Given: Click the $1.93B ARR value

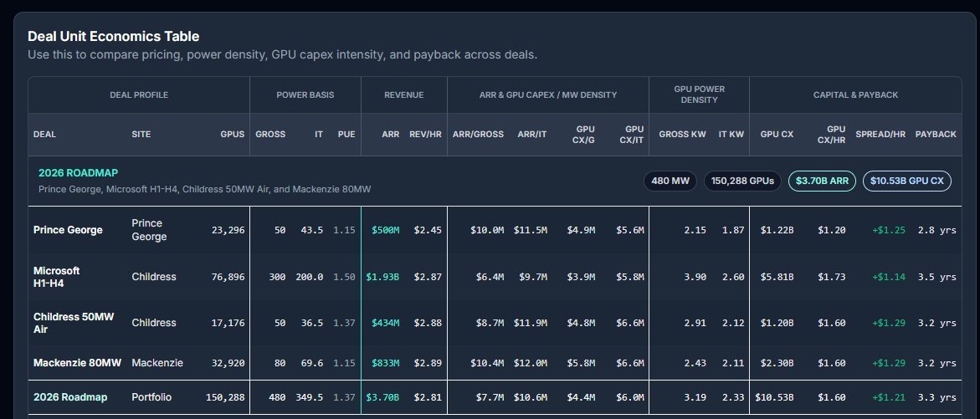Looking at the screenshot, I should (382, 277).
